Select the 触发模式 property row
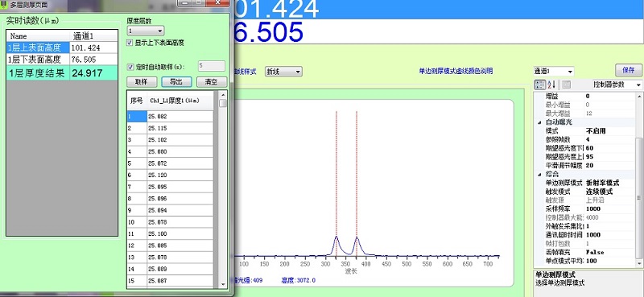The width and height of the screenshot is (644, 297). [584, 192]
